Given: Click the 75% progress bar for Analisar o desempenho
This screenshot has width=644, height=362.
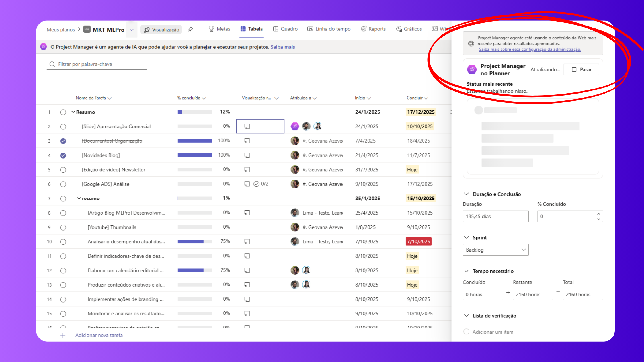Looking at the screenshot, I should pyautogui.click(x=195, y=242).
